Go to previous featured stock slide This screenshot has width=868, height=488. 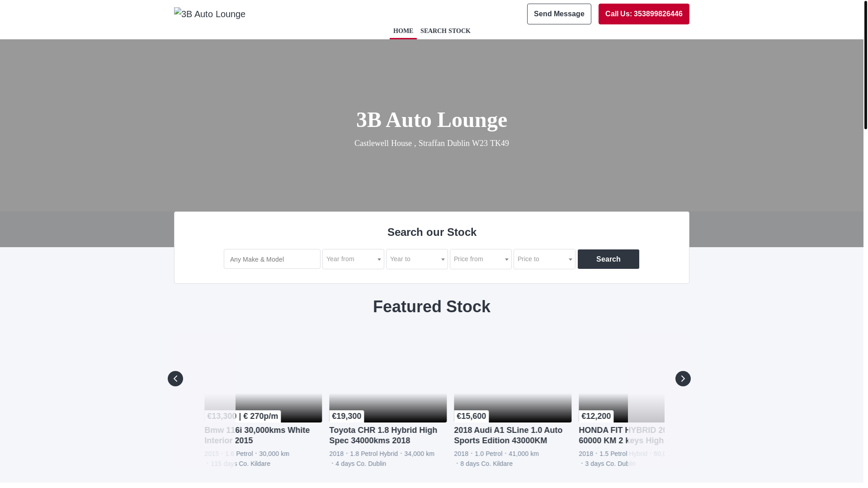pyautogui.click(x=175, y=379)
